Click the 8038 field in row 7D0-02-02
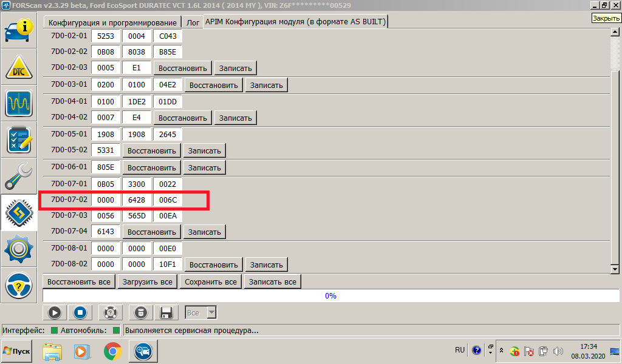The width and height of the screenshot is (622, 364). click(x=137, y=52)
